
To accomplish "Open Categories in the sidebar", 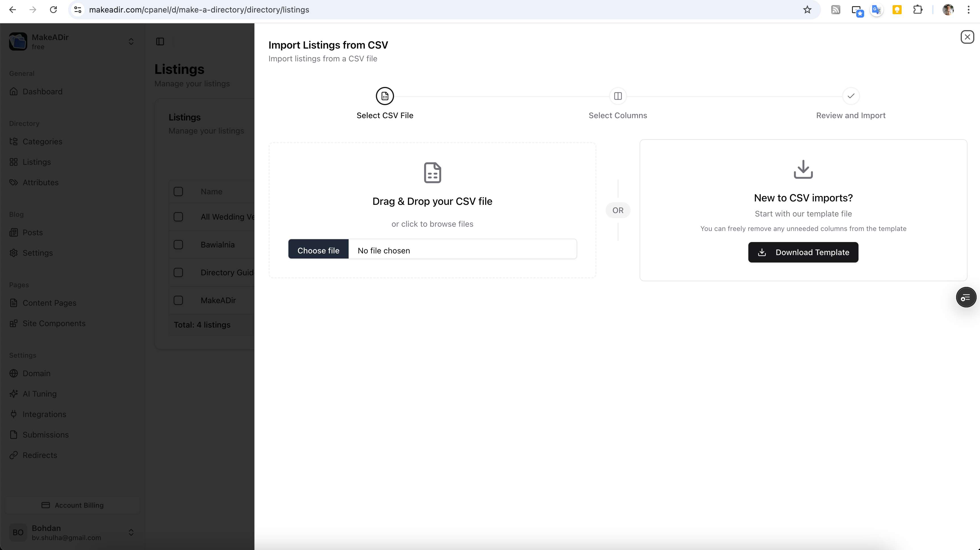I will pyautogui.click(x=42, y=141).
